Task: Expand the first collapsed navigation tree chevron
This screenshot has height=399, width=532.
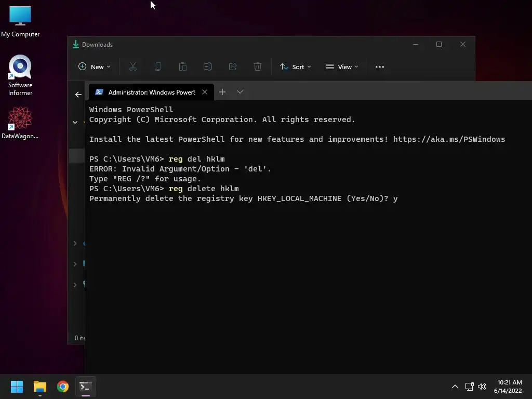Action: [x=75, y=243]
